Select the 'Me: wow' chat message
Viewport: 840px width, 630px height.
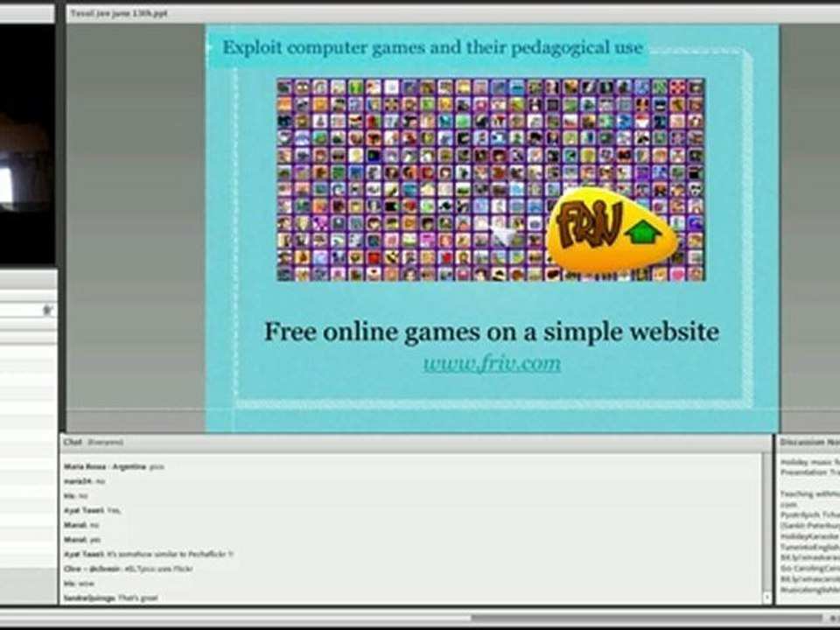pyautogui.click(x=79, y=584)
